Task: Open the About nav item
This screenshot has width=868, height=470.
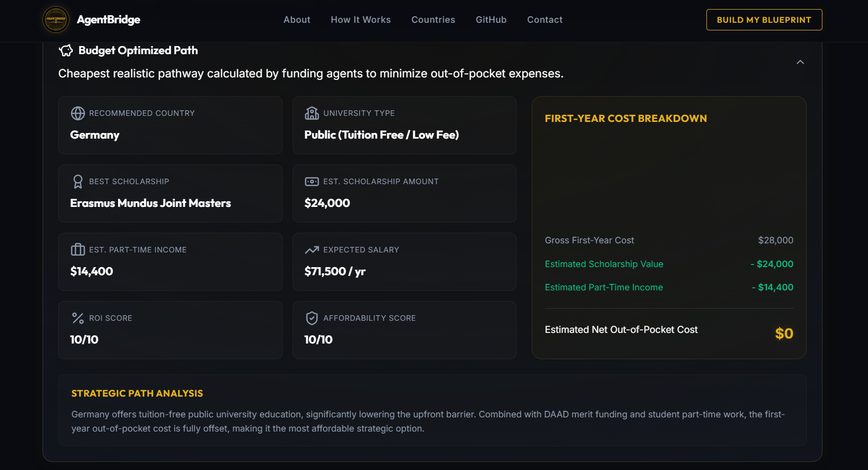Action: [x=297, y=20]
